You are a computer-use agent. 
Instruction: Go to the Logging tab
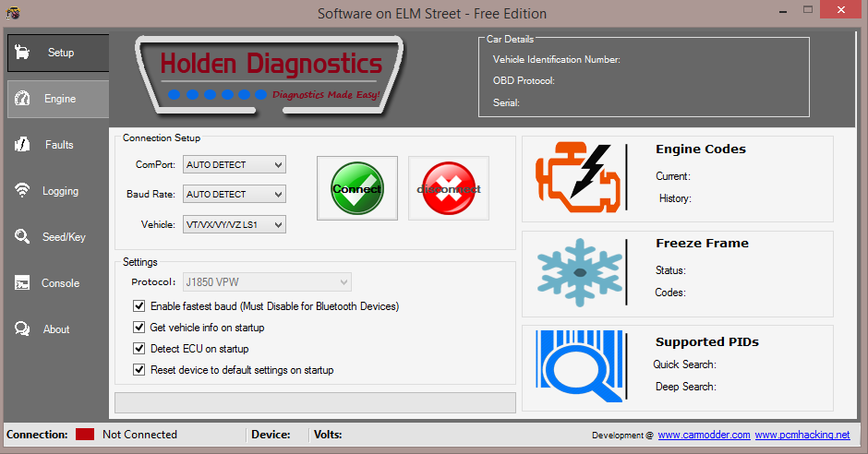(x=58, y=191)
